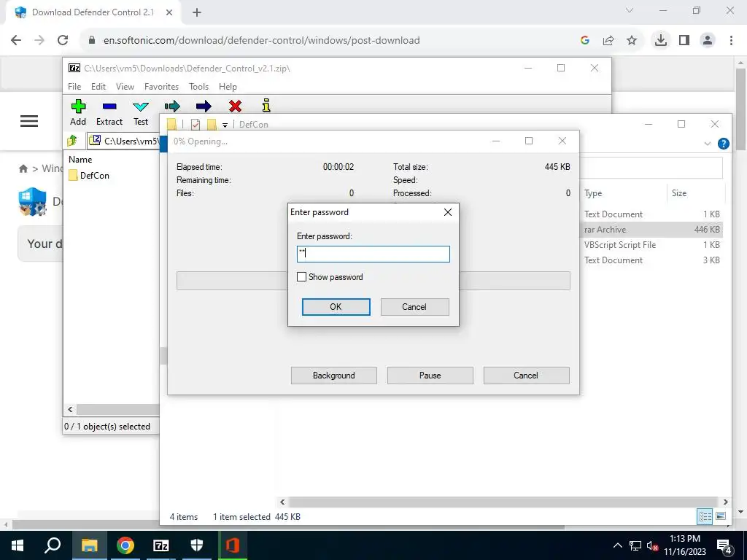Open Explorer help question mark icon
Viewport: 747px width, 560px height.
pyautogui.click(x=723, y=144)
